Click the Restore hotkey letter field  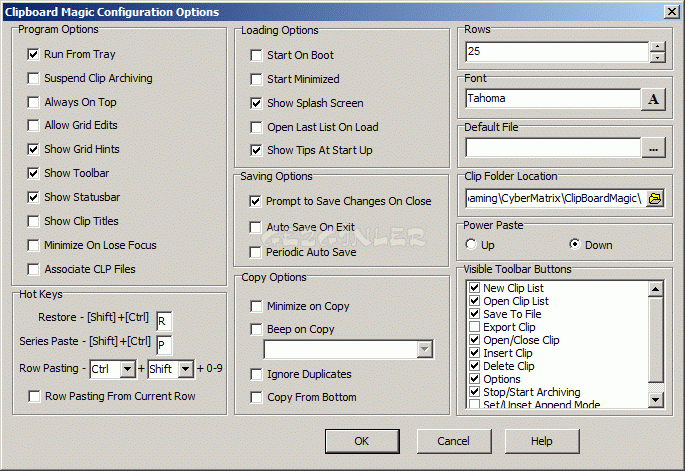[x=164, y=321]
